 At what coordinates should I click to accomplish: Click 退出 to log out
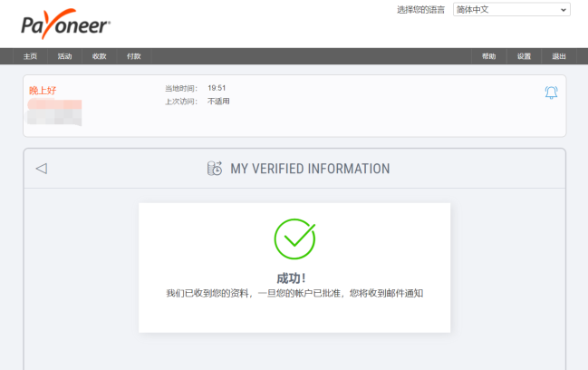pos(558,56)
